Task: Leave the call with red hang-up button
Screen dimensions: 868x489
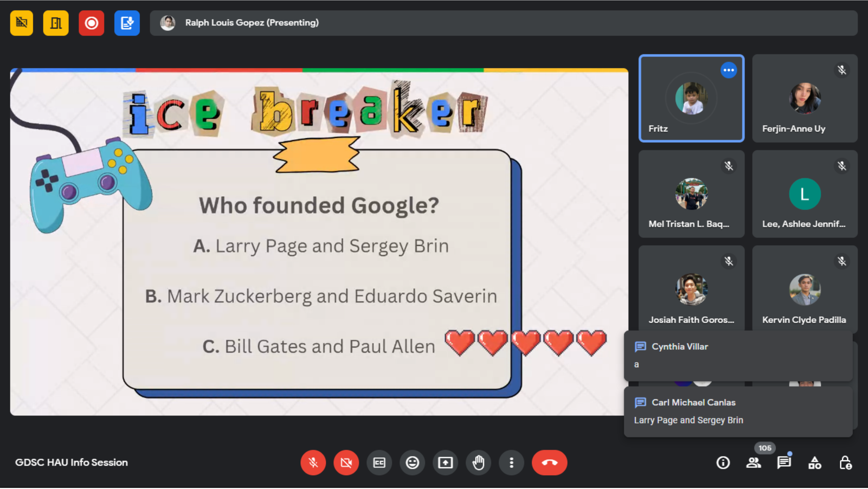Action: [x=549, y=463]
